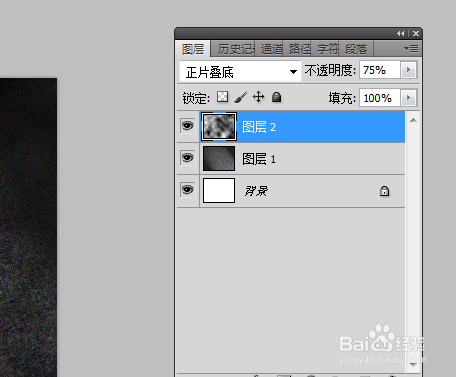Toggle lock transparent pixels icon

point(222,97)
